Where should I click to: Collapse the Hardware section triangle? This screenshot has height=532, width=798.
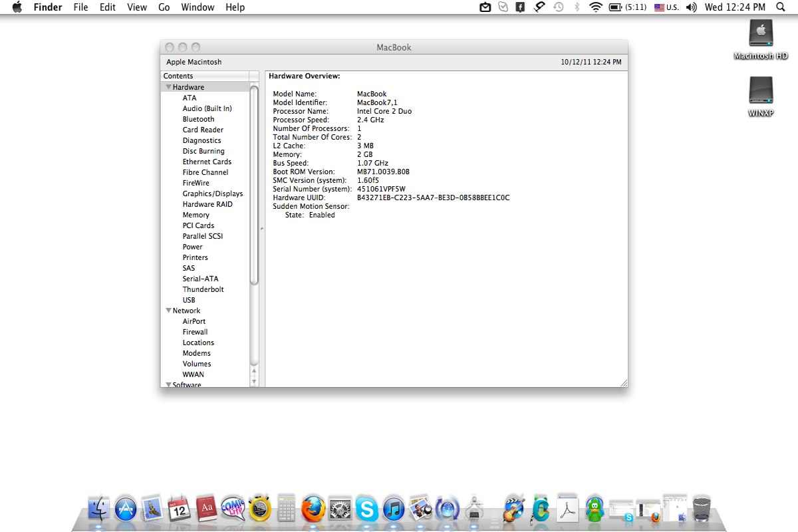click(x=168, y=87)
